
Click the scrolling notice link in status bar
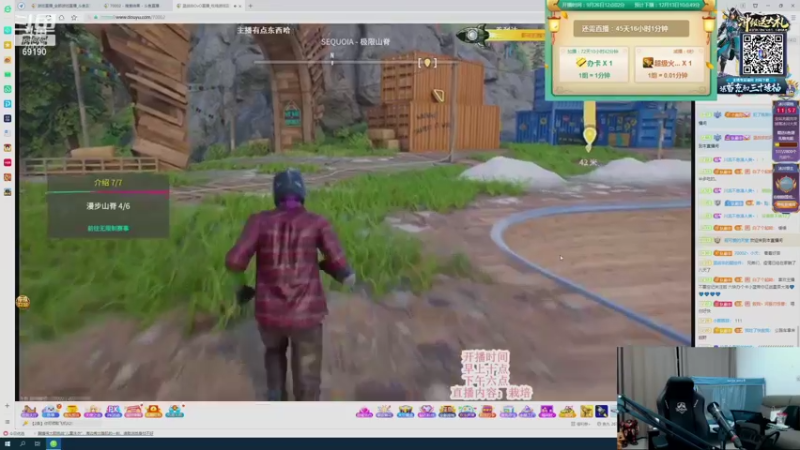(x=95, y=433)
